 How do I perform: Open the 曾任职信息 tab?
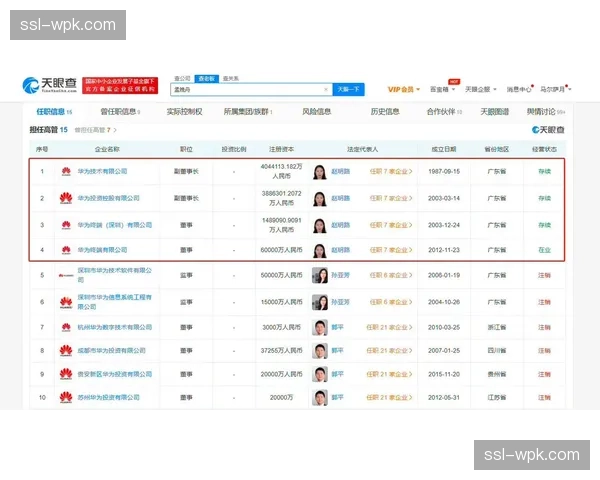pyautogui.click(x=120, y=112)
